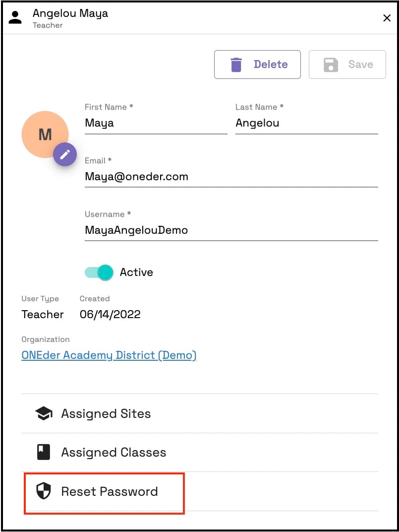
Task: Expand the Assigned Sites section
Action: (106, 413)
